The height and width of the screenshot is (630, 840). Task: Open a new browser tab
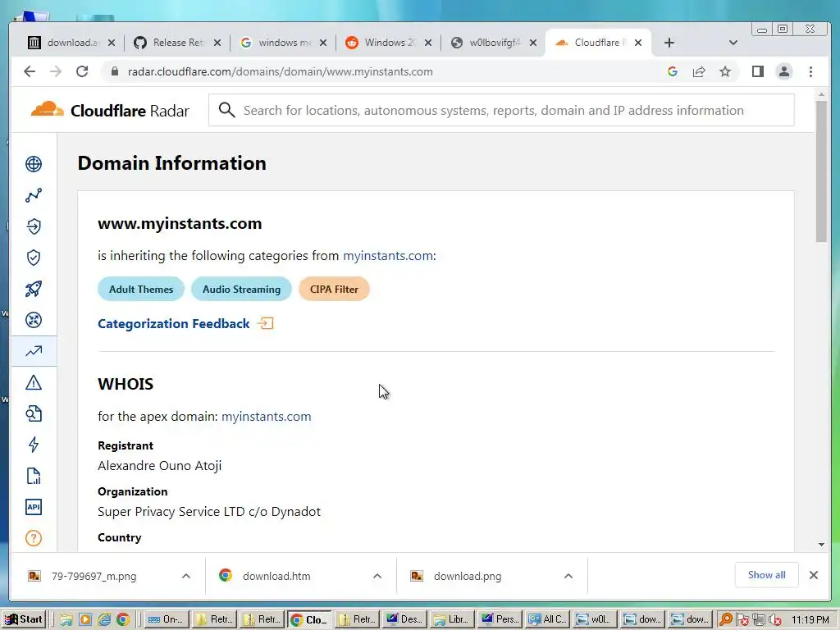(669, 43)
